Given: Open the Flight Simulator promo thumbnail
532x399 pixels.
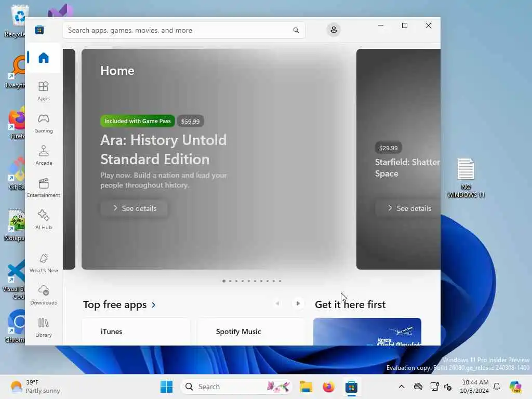Looking at the screenshot, I should click(367, 332).
